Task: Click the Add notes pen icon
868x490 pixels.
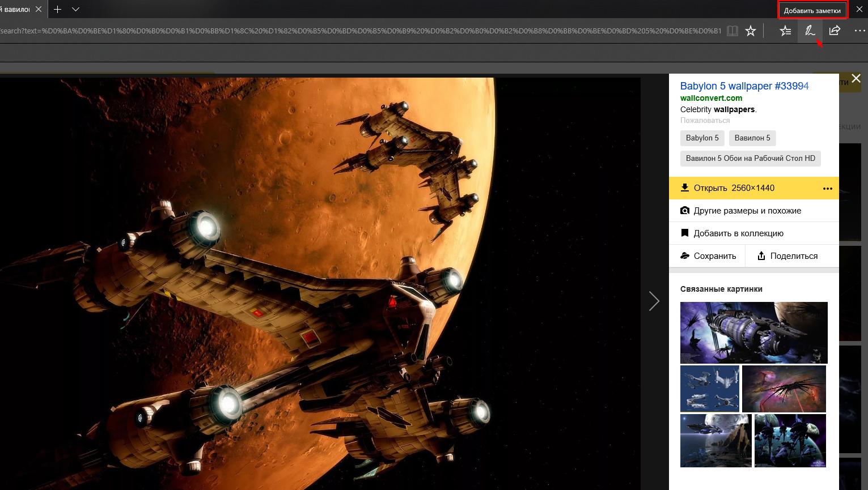Action: [x=810, y=31]
